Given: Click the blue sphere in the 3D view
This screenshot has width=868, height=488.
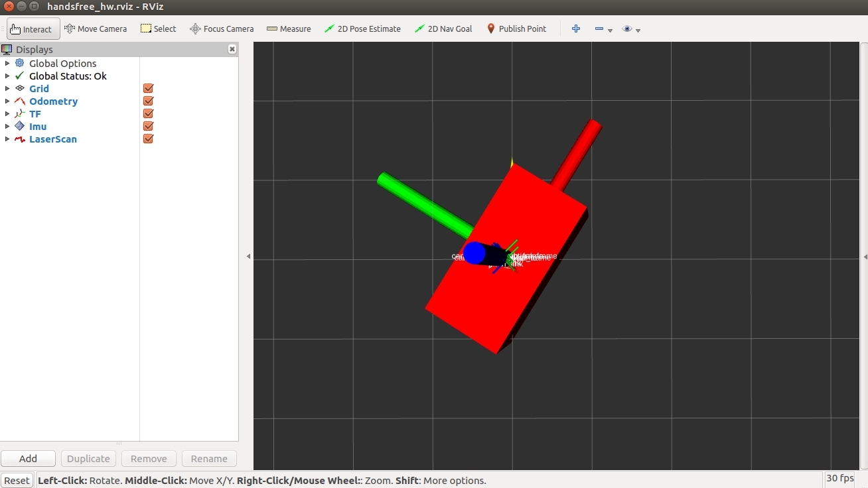Looking at the screenshot, I should [474, 253].
